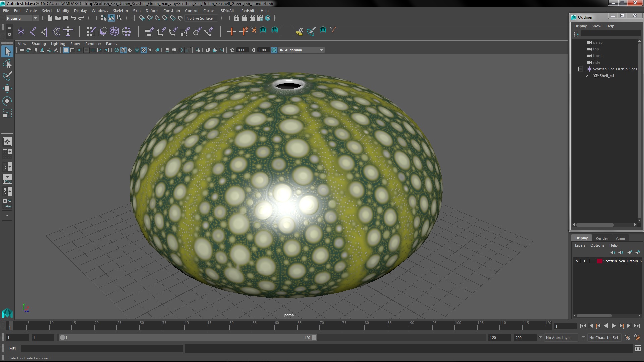Go to end of playback range
Viewport: 644px width, 362px height.
(x=637, y=326)
